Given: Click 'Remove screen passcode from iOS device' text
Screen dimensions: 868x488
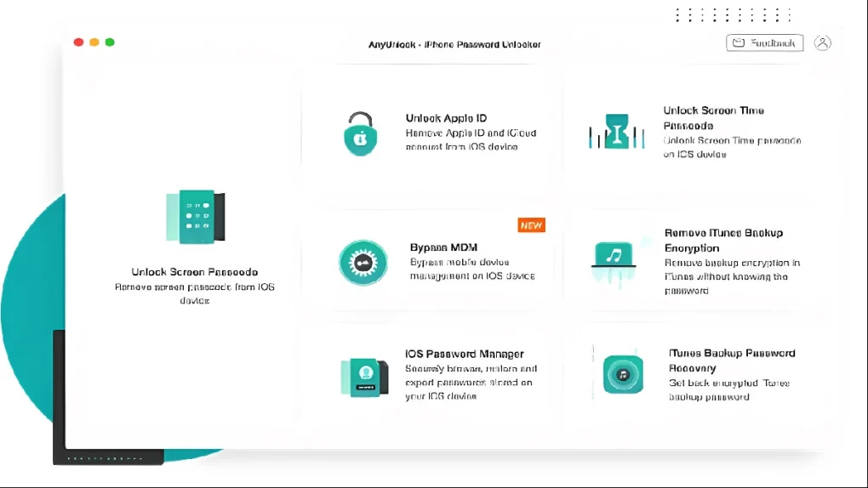Looking at the screenshot, I should tap(194, 294).
